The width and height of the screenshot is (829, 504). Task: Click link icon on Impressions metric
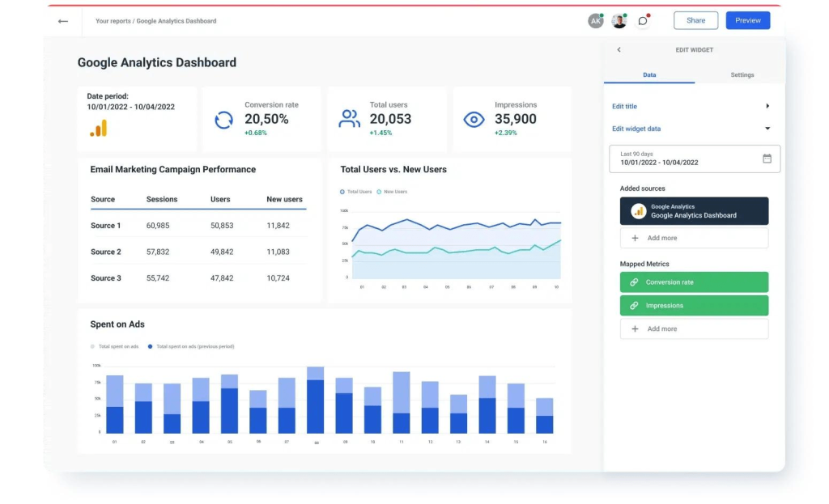(634, 305)
